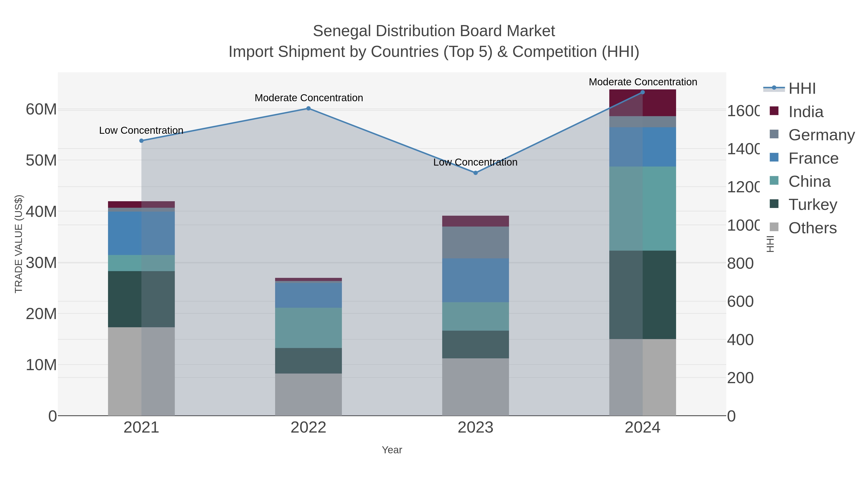Click the 2023 HHI data point
The width and height of the screenshot is (868, 488).
coord(475,173)
